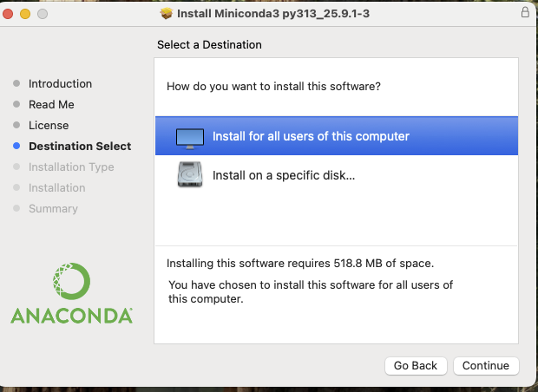Click the computer monitor icon

point(190,137)
